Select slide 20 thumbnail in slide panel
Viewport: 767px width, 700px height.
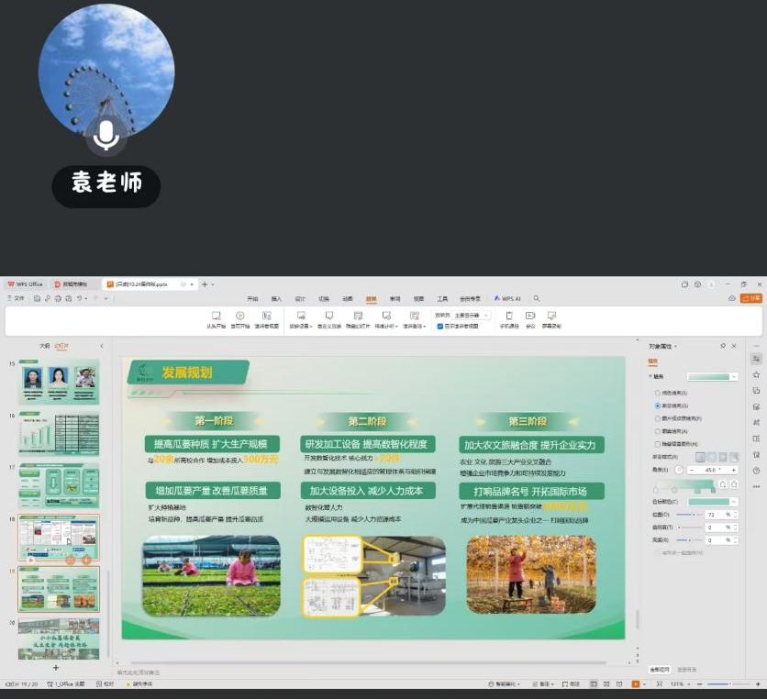point(59,639)
